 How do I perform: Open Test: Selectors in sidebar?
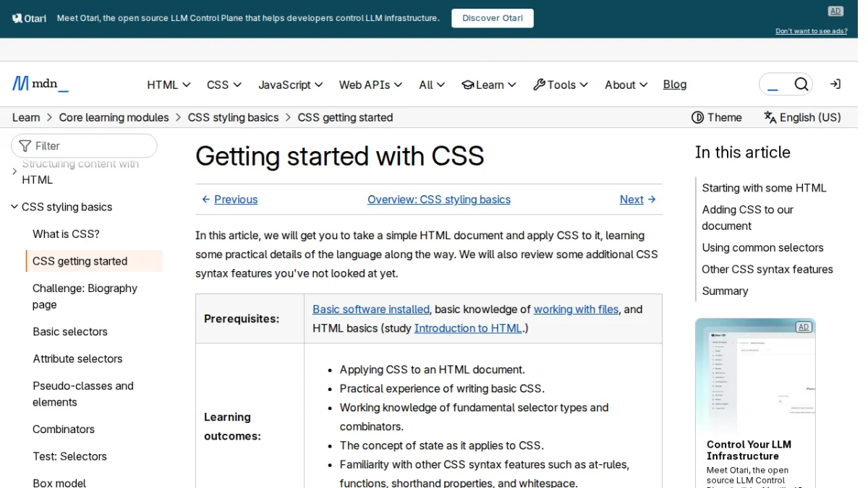point(69,456)
